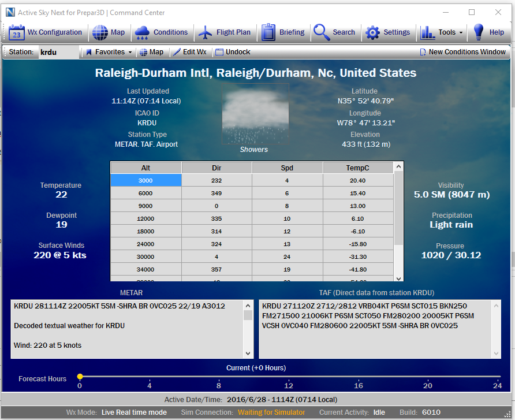The image size is (515, 420).
Task: Click the TempC column header
Action: [x=358, y=168]
